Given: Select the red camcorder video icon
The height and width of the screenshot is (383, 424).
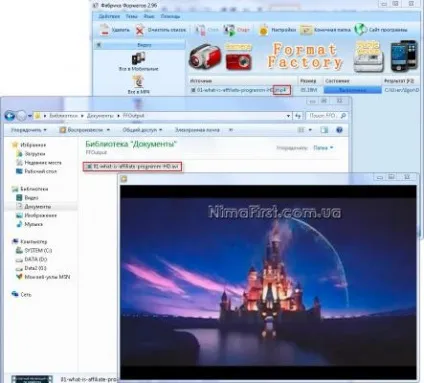Looking at the screenshot, I should [205, 57].
